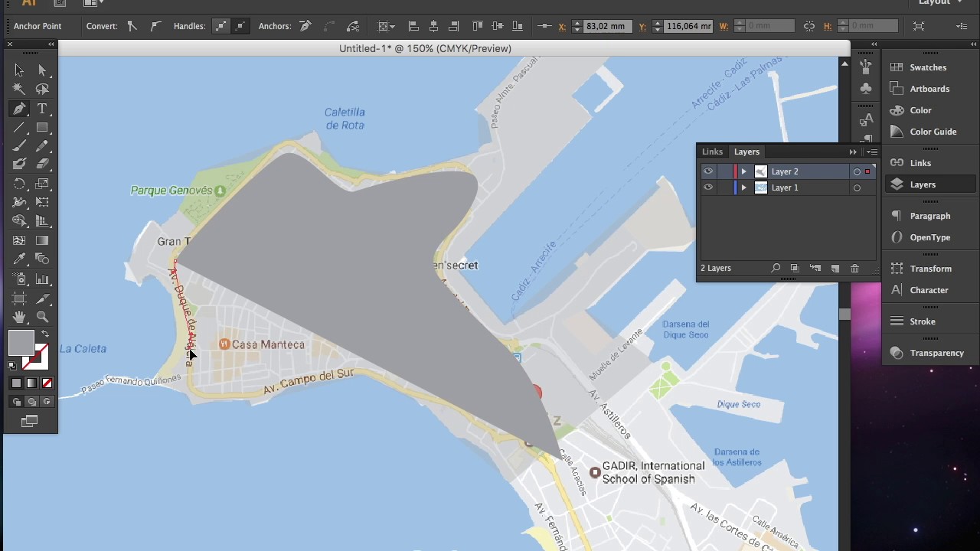Open the Control bar options menu

pos(962,26)
